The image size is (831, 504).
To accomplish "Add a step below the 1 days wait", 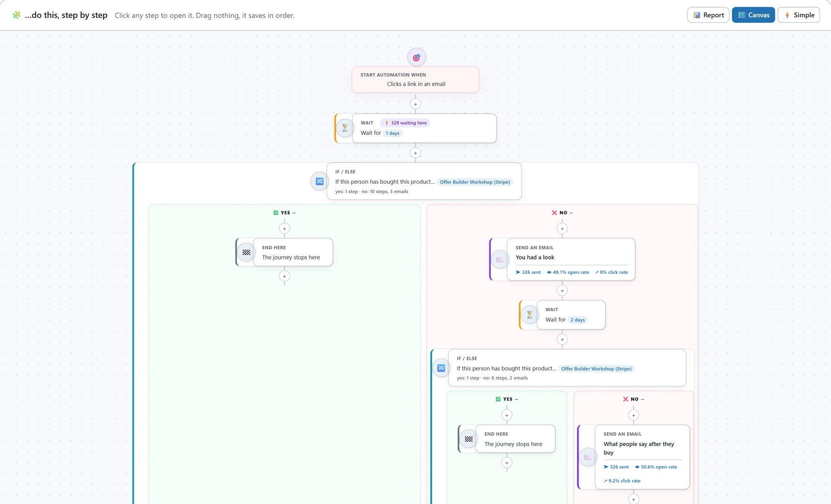I will click(415, 153).
